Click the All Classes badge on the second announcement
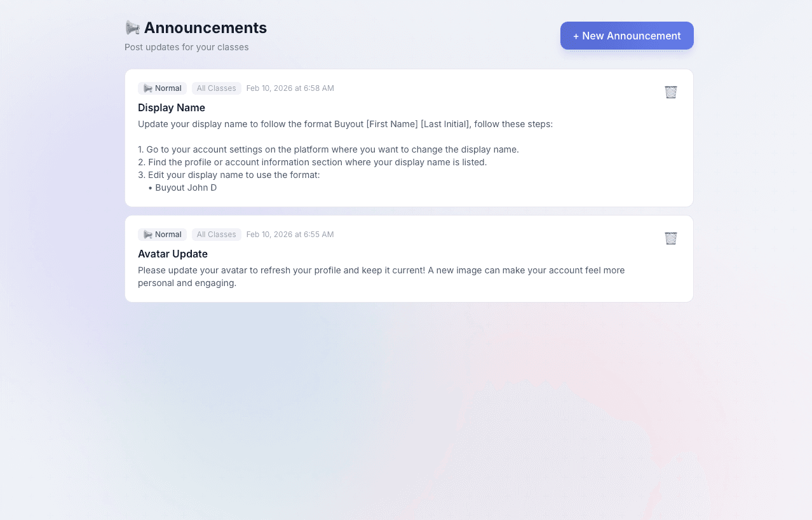This screenshot has width=812, height=520. click(216, 234)
